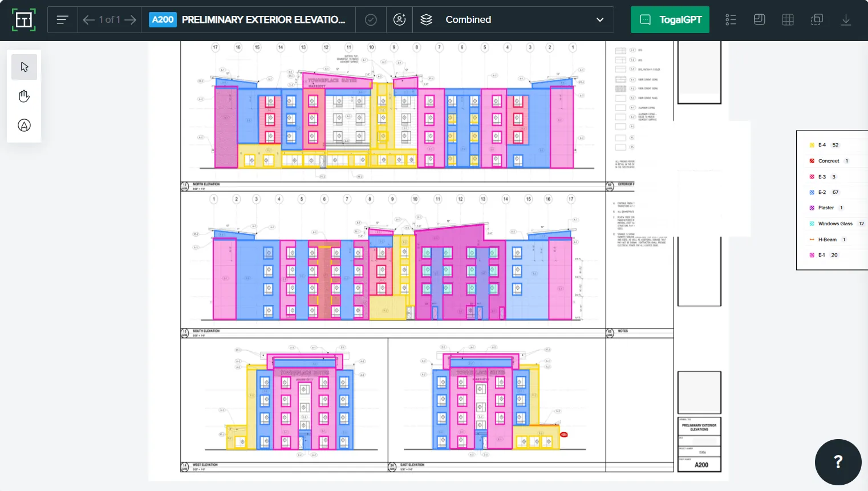Click the magenta E-1 legend swatch
Viewport: 868px width, 491px height.
[812, 255]
